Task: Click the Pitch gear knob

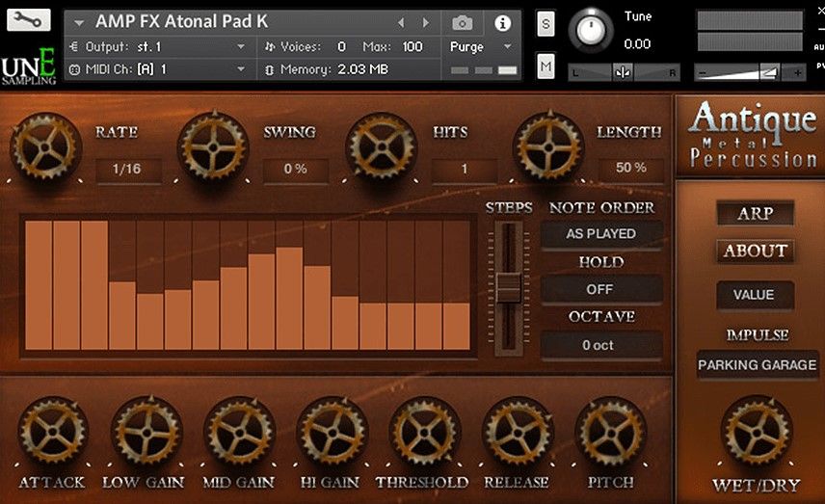Action: click(x=611, y=432)
